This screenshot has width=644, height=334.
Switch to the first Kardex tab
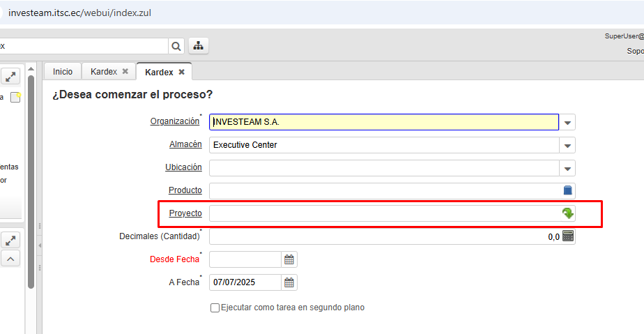pyautogui.click(x=104, y=72)
